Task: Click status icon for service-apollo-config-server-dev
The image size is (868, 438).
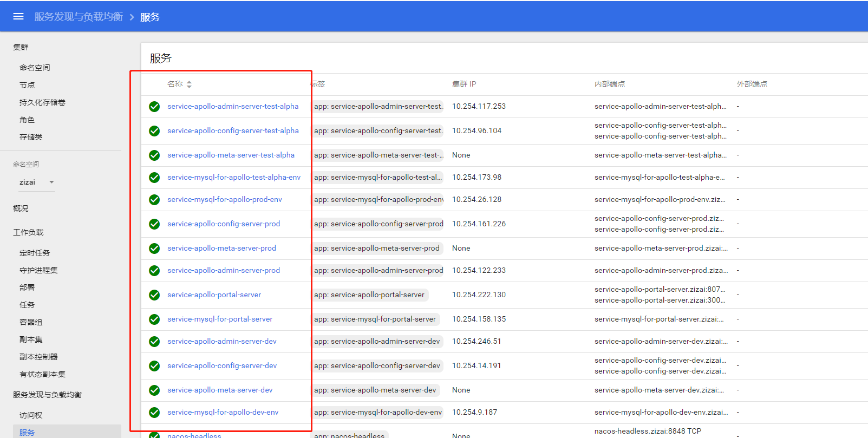Action: click(154, 366)
